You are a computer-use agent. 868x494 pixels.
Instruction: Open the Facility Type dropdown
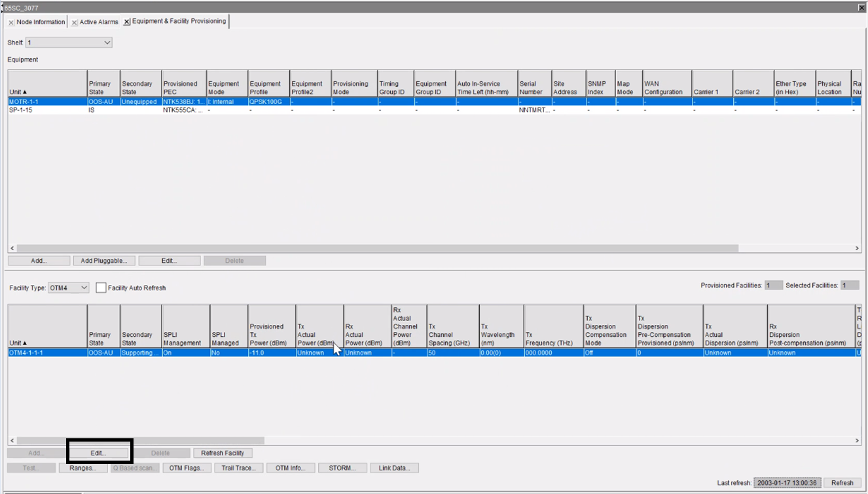point(83,287)
